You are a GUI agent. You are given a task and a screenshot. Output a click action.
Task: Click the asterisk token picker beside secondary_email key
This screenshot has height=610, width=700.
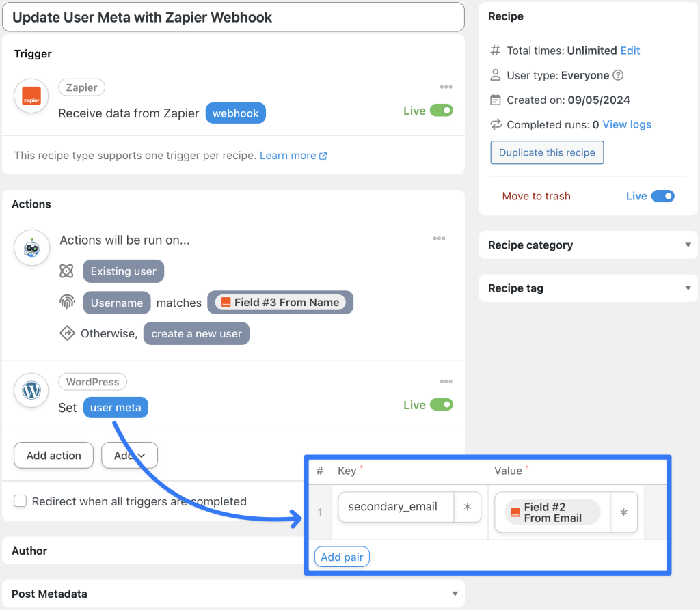pyautogui.click(x=469, y=507)
